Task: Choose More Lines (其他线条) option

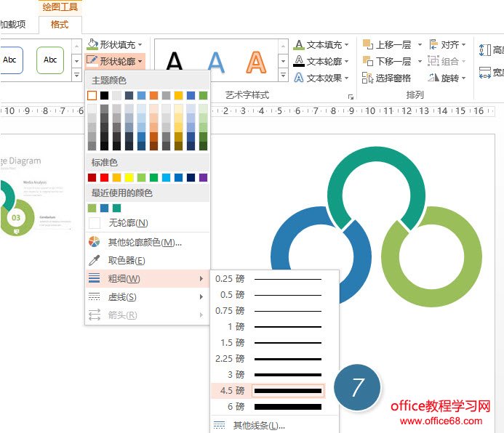Action: coord(275,425)
